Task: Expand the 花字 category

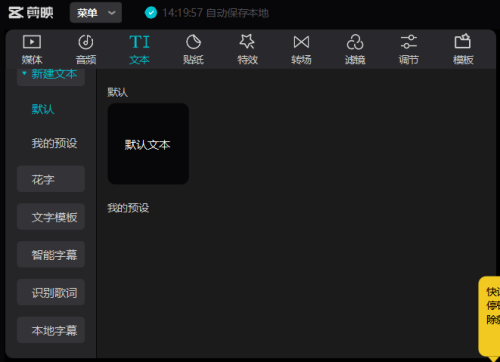Action: click(51, 179)
